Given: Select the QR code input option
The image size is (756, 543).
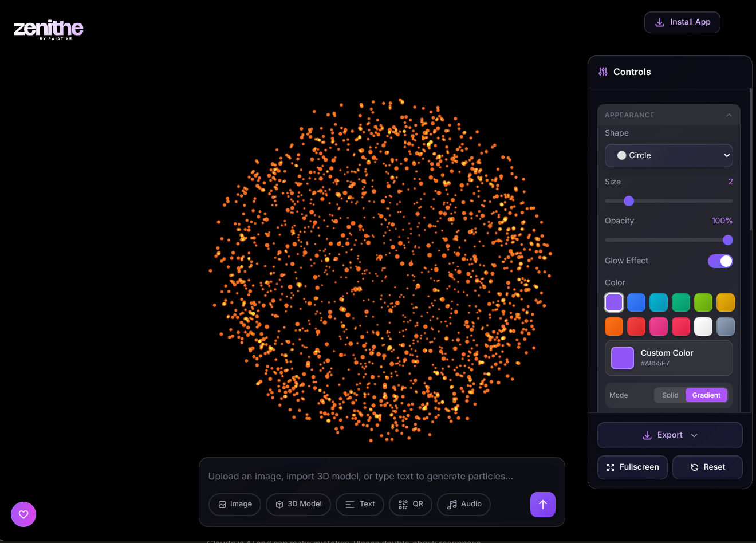Looking at the screenshot, I should 411,504.
